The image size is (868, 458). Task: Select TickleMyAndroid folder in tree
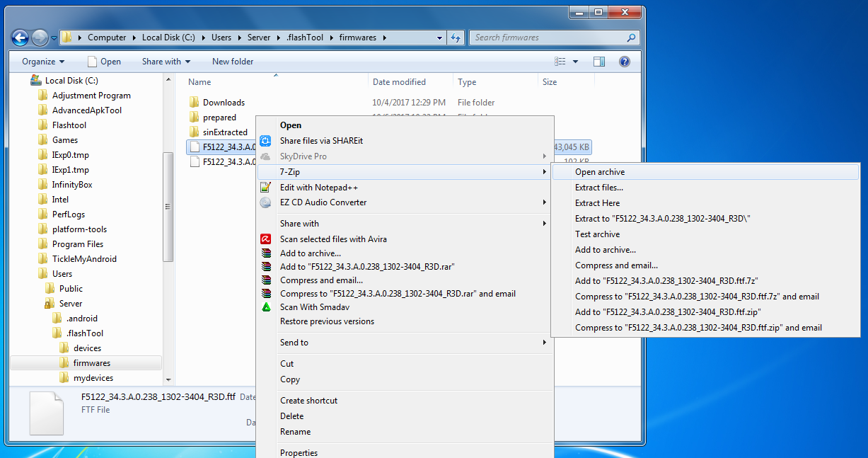(84, 259)
